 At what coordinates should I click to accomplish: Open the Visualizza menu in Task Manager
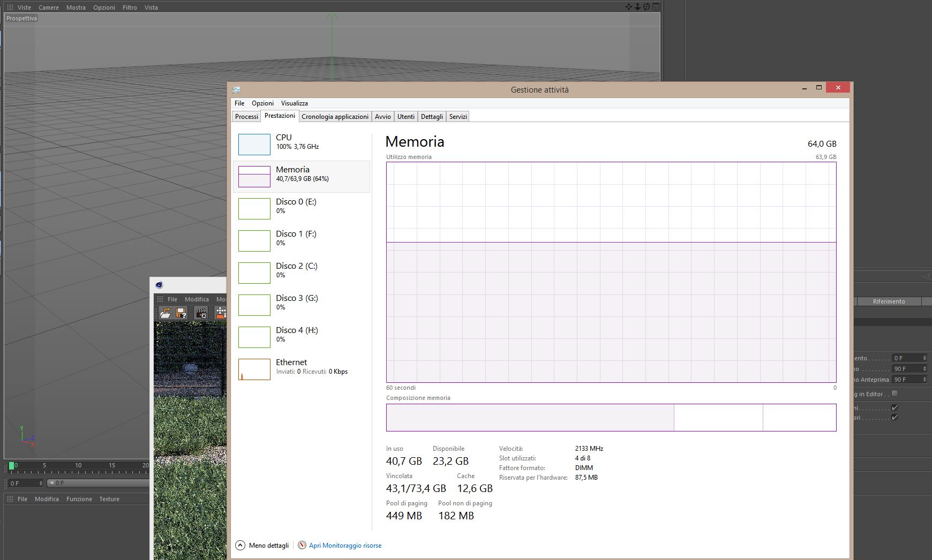(294, 103)
